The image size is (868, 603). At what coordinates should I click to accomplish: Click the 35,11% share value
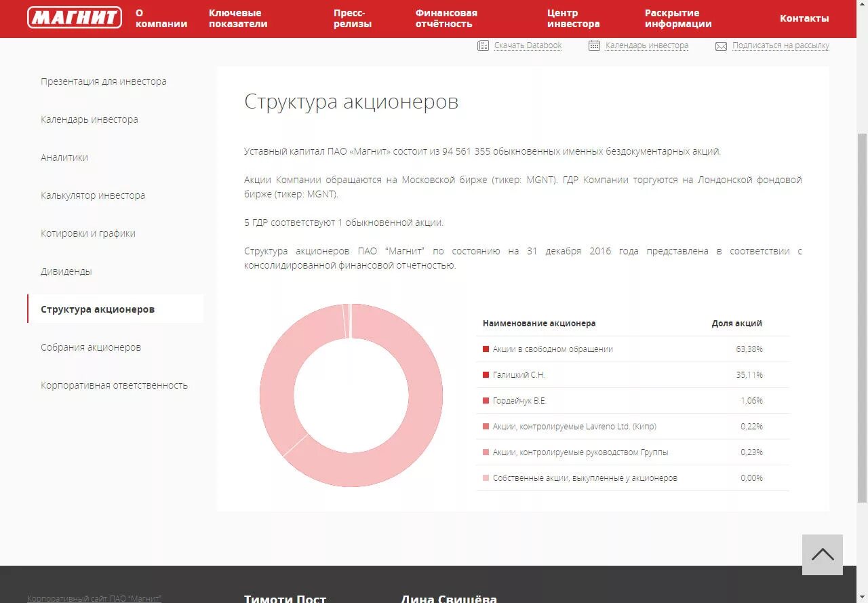[x=749, y=375]
